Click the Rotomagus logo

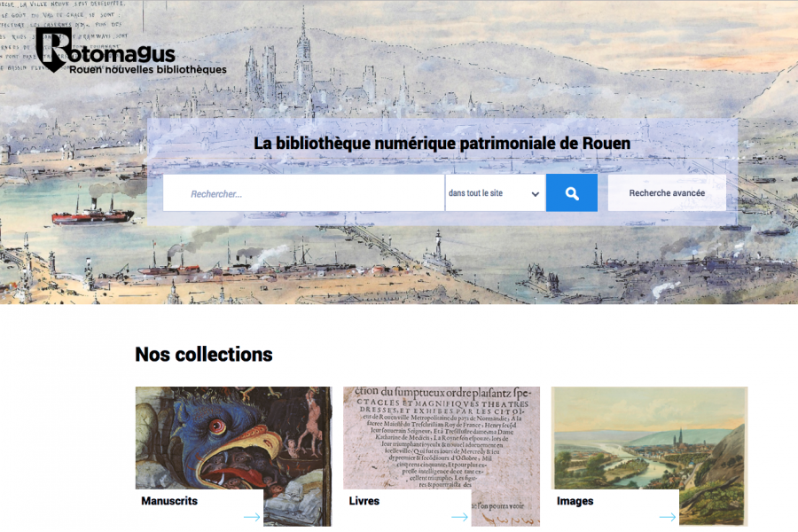tap(131, 51)
